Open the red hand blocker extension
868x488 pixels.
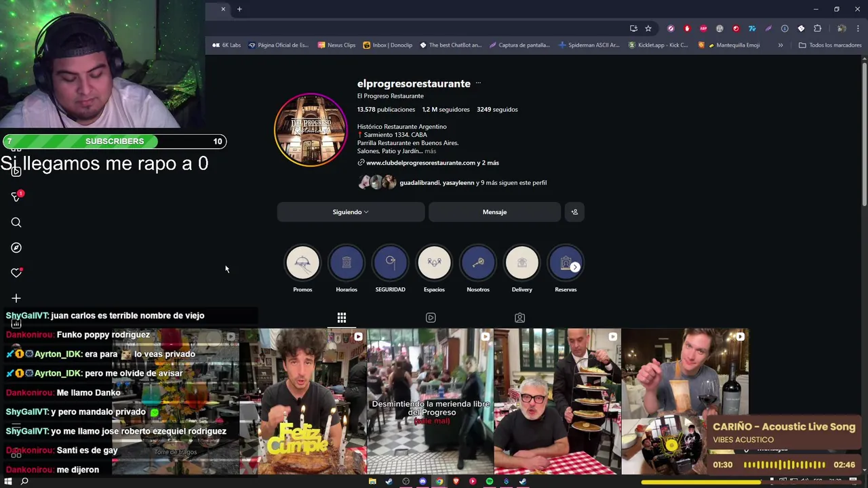point(687,28)
